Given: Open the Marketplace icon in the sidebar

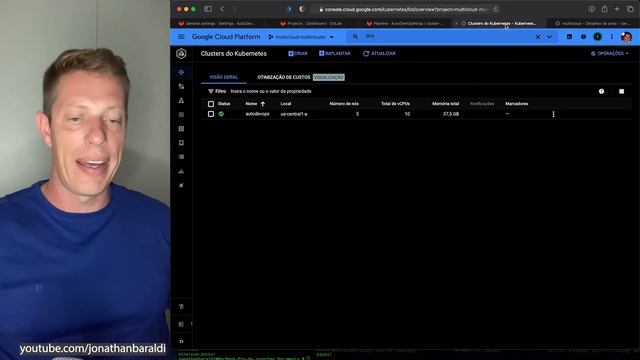Looking at the screenshot, I should pyautogui.click(x=181, y=307).
